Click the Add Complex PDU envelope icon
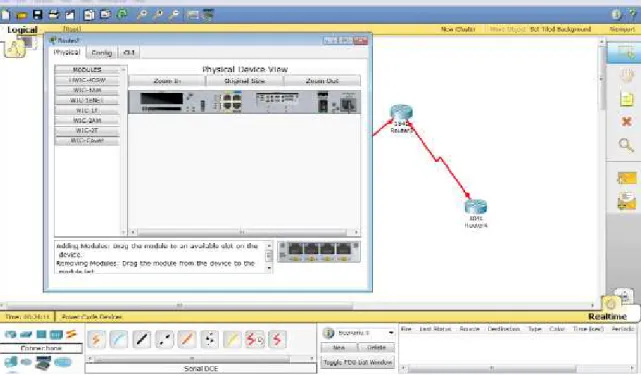The height and width of the screenshot is (375, 641). (627, 202)
